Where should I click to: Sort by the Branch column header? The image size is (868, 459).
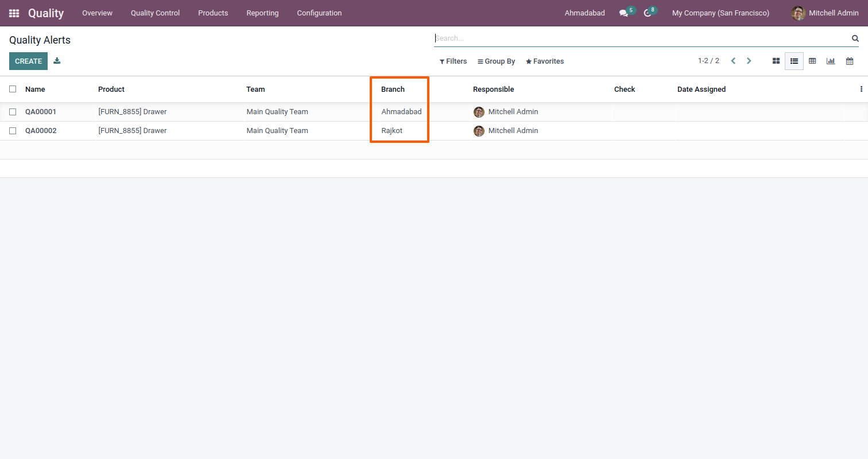point(393,89)
